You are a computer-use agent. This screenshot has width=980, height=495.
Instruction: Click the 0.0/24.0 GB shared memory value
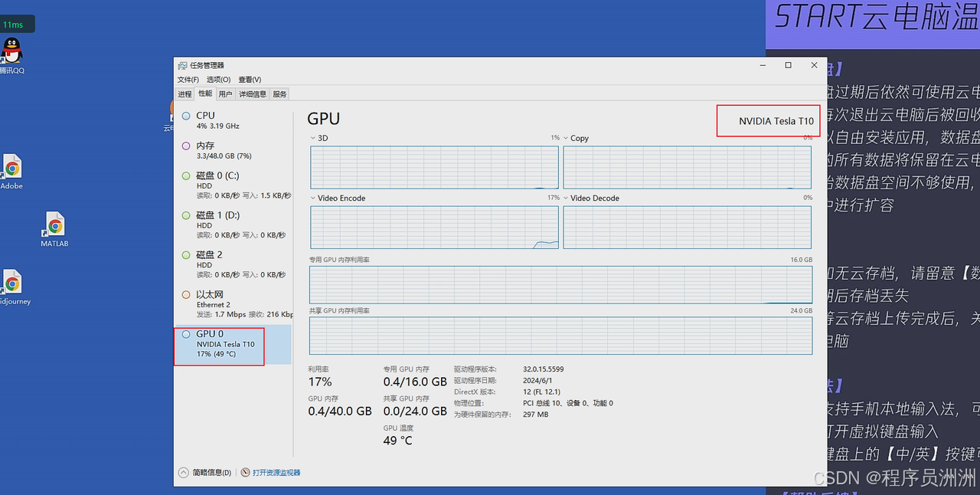tap(415, 411)
